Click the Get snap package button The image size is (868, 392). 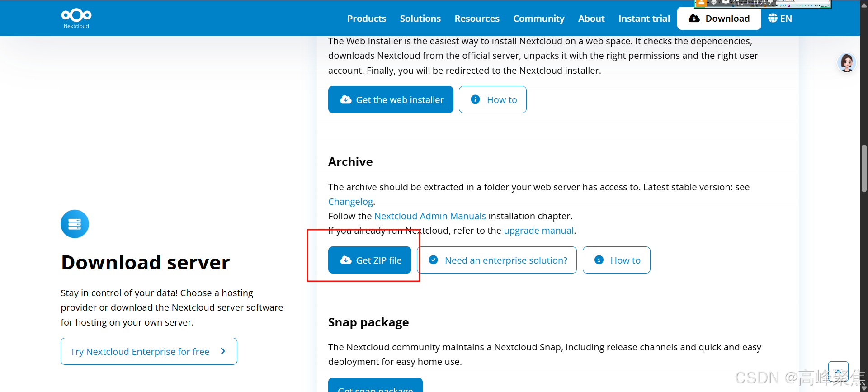[x=375, y=385]
